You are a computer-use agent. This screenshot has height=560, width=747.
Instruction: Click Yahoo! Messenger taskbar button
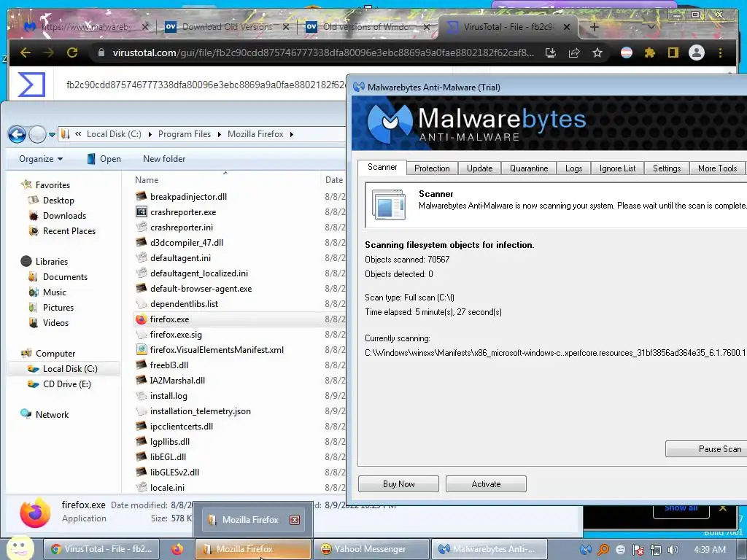(371, 549)
